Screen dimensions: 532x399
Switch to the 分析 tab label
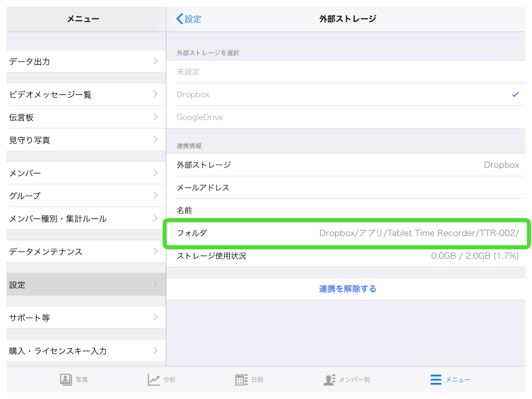[170, 380]
